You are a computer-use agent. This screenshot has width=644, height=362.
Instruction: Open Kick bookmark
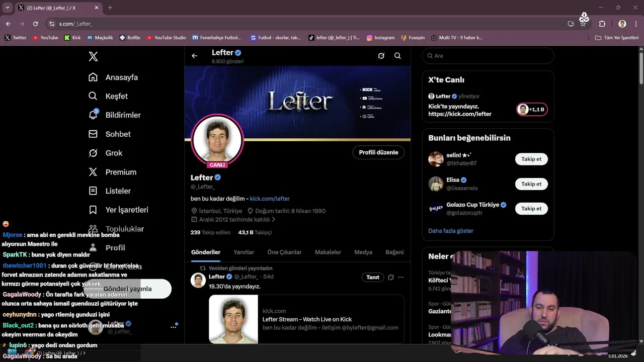[72, 38]
